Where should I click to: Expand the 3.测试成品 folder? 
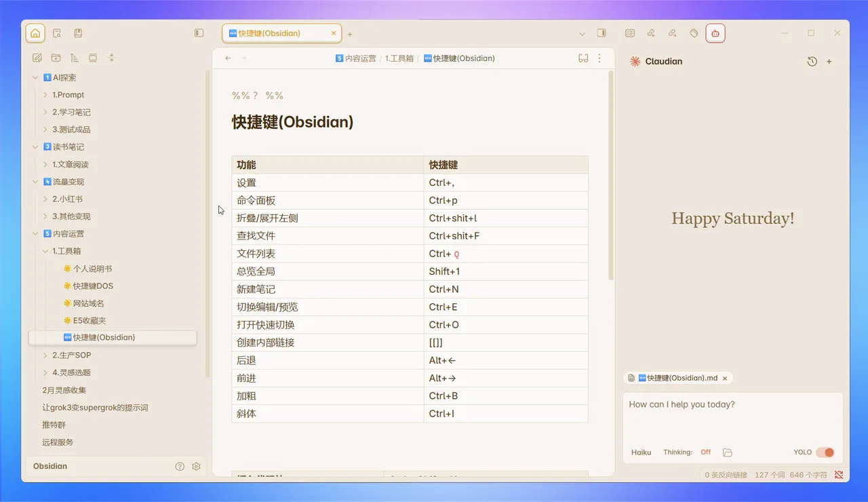tap(45, 130)
